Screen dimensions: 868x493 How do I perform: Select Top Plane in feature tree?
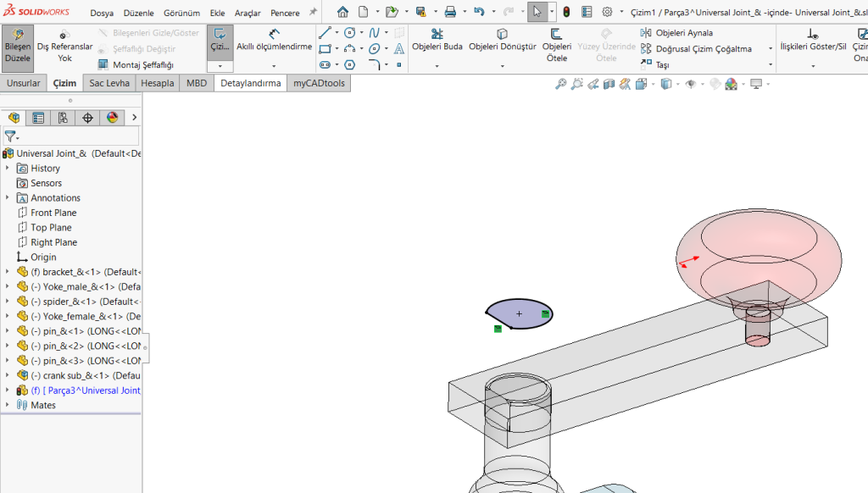pos(51,228)
